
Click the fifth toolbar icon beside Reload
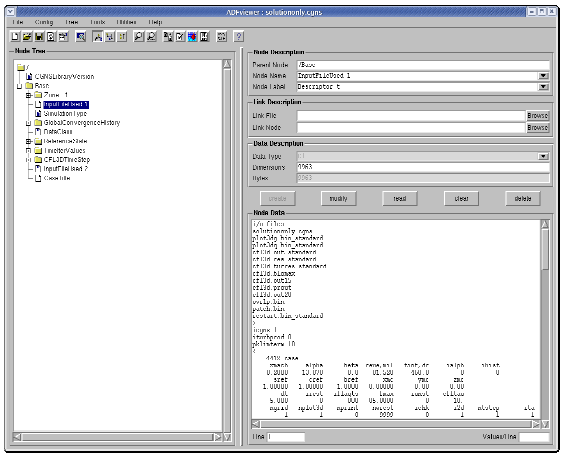[63, 36]
